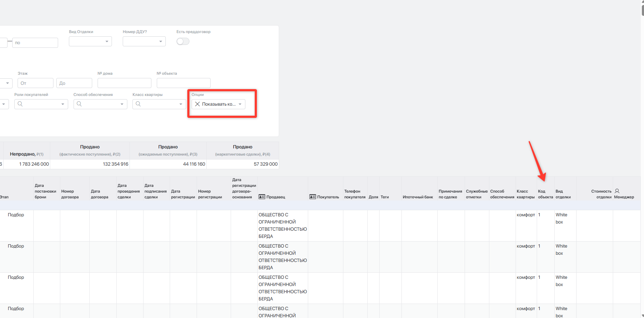Click the Класс квартиры table column header

526,194
